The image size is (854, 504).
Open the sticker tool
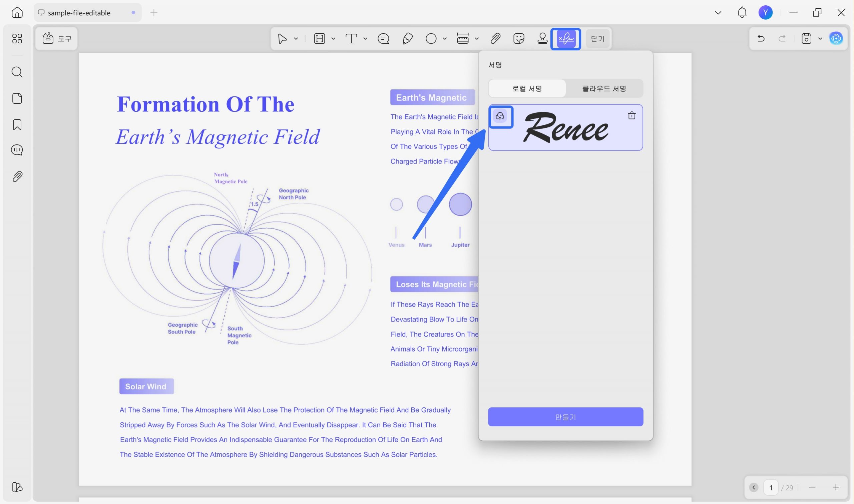[x=519, y=39]
